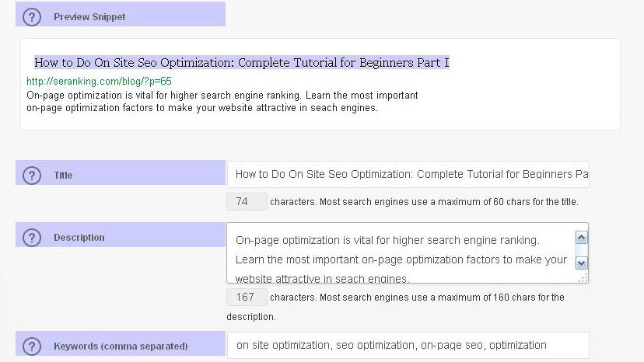
Task: Click the Description textarea resize handle
Action: coord(583,278)
